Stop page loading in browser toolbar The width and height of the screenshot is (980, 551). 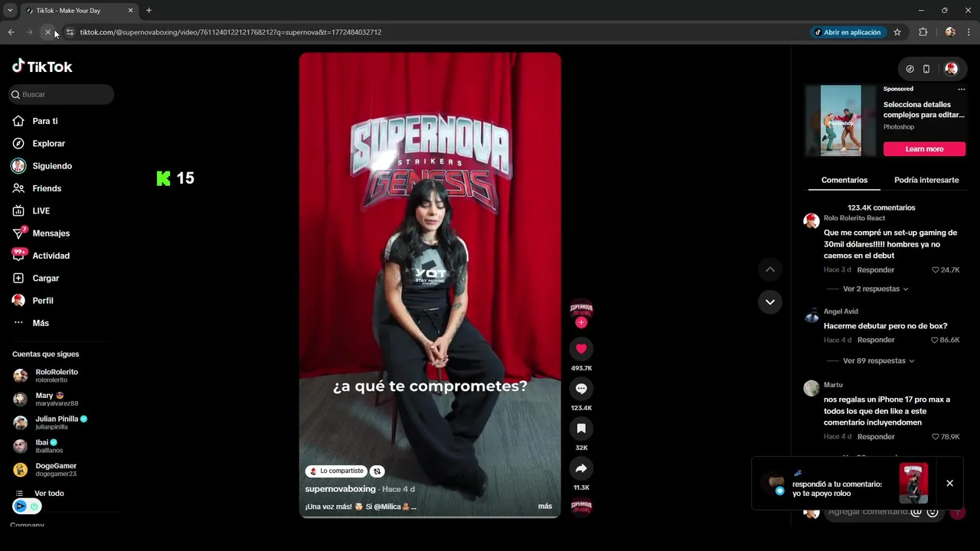(x=47, y=32)
